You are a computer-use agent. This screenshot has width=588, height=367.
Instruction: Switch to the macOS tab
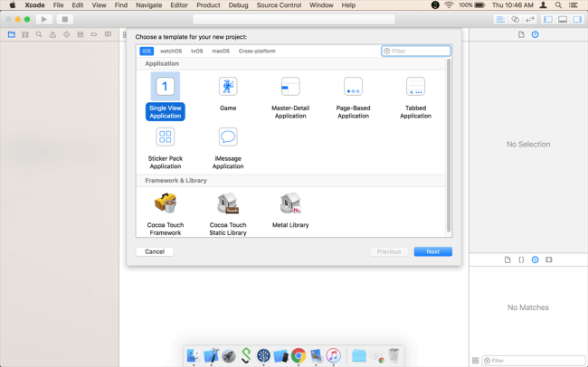click(x=221, y=51)
